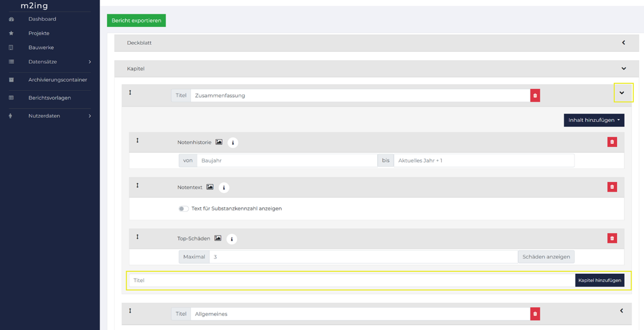Image resolution: width=644 pixels, height=330 pixels.
Task: Delete the Allgemeines chapter
Action: point(535,314)
